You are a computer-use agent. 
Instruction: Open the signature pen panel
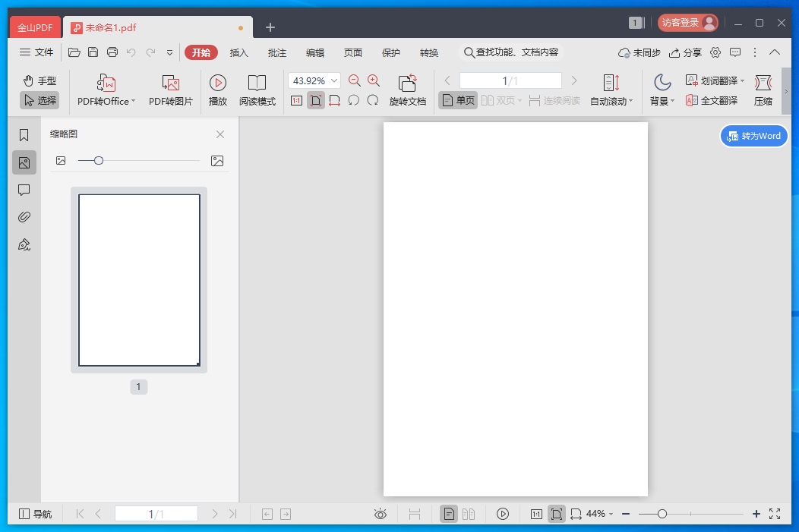click(x=24, y=245)
